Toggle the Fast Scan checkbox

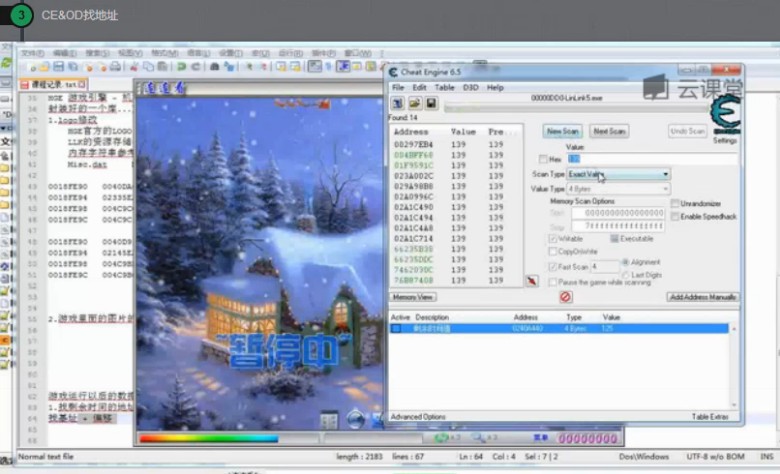(552, 267)
